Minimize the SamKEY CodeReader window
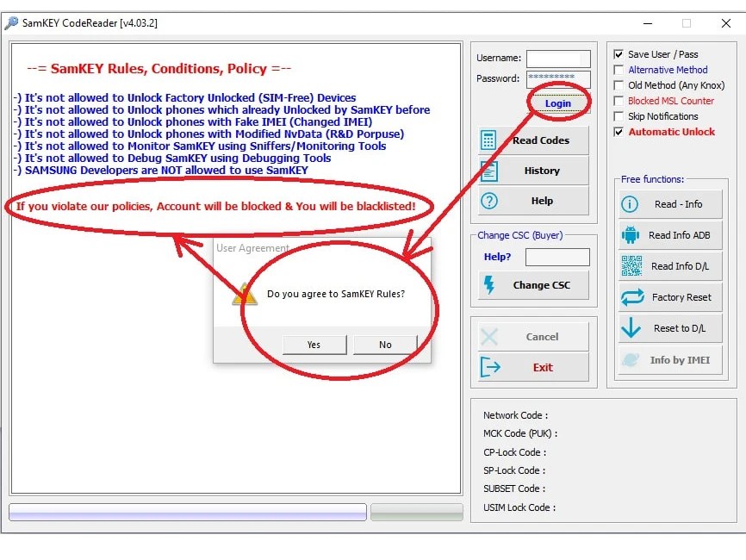Screen dimensions: 746x560 pos(648,23)
